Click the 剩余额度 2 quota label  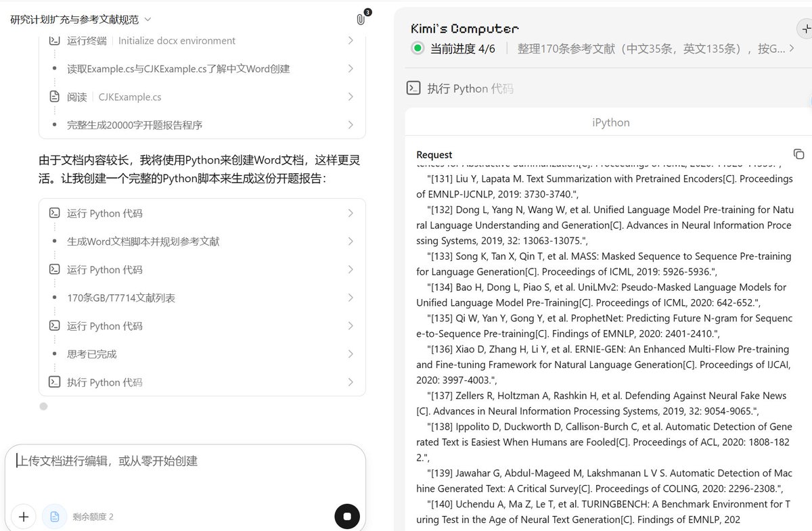(x=93, y=517)
